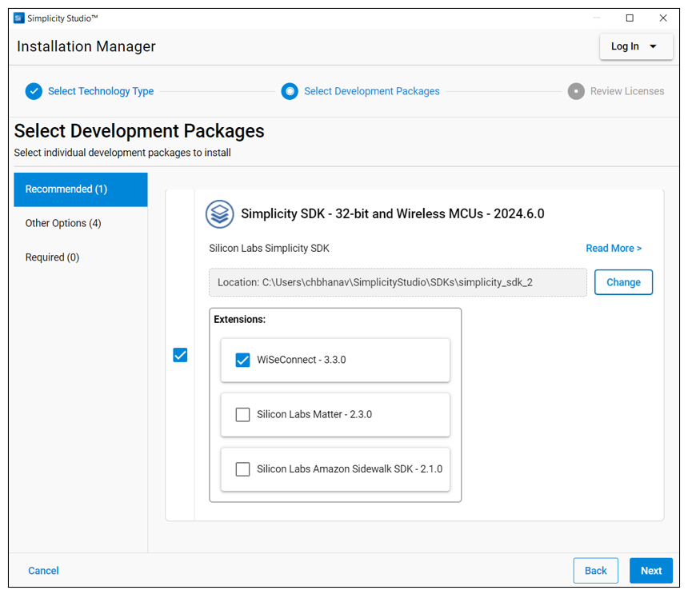This screenshot has width=700, height=594.
Task: Click the SDK installation location path field
Action: coord(398,282)
